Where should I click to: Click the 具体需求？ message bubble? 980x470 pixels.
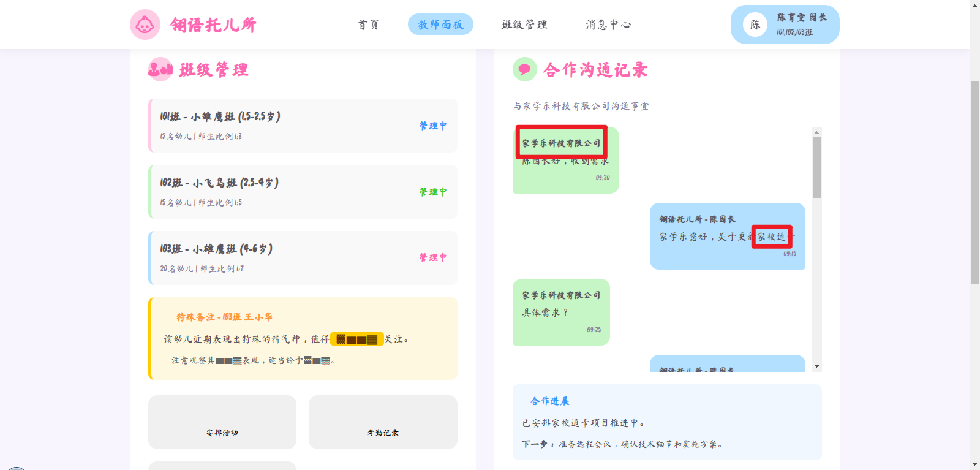pyautogui.click(x=561, y=312)
